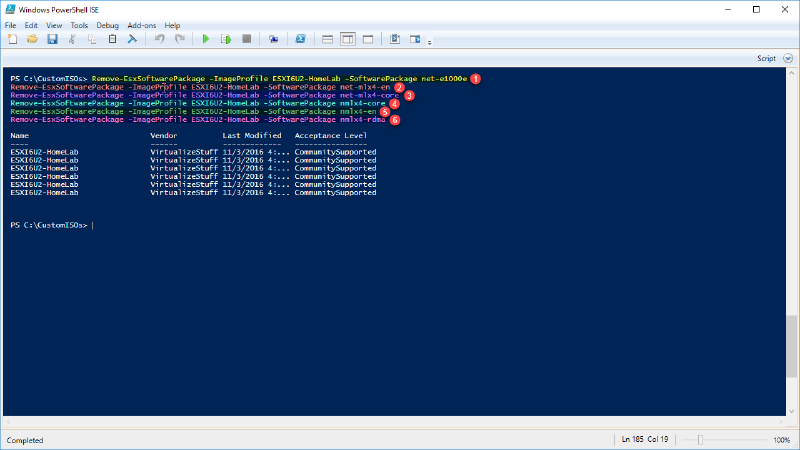This screenshot has height=450, width=800.
Task: Open New Remote PowerShell Tab icon
Action: [x=273, y=39]
